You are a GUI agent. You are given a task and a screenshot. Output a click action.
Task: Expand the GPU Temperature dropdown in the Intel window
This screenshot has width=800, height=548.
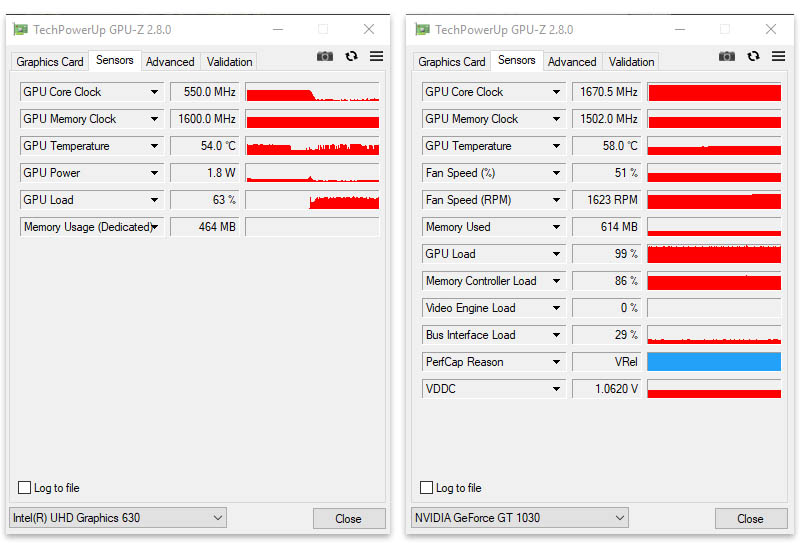tap(154, 146)
